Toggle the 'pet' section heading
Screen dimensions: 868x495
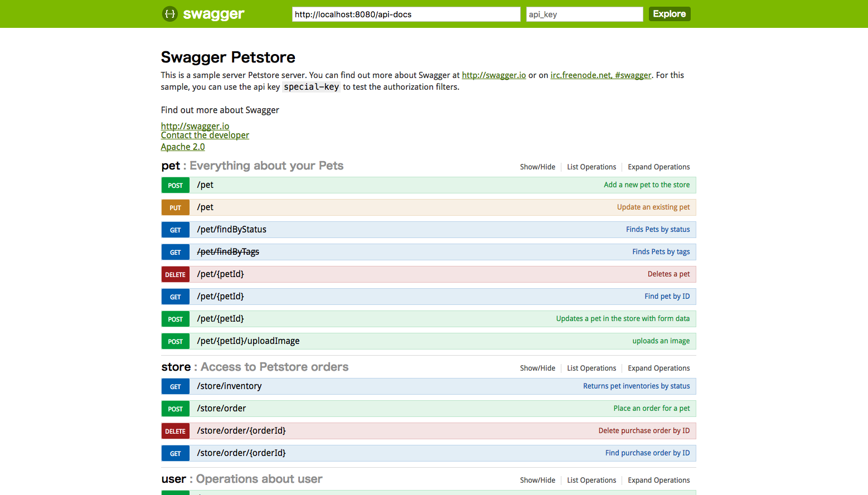pyautogui.click(x=171, y=166)
